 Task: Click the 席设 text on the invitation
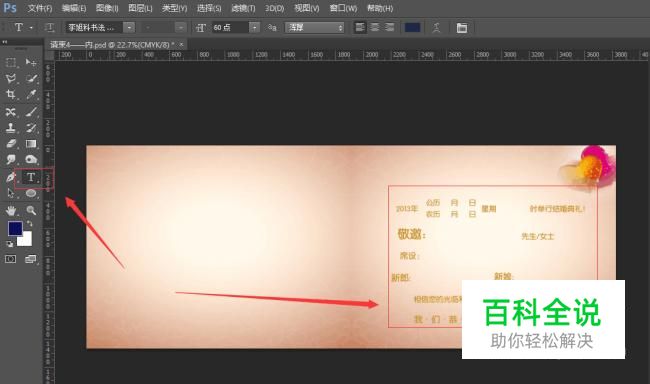(x=409, y=256)
